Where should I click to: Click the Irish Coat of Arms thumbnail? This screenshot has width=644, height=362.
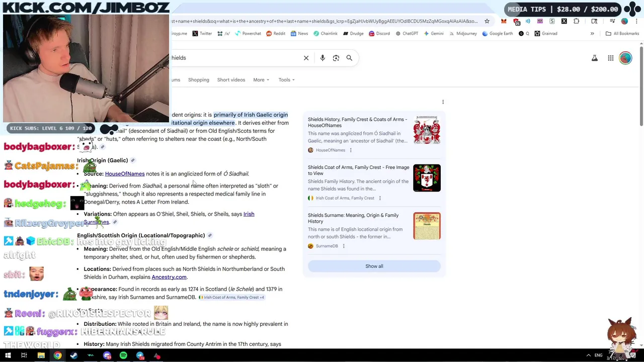point(427,178)
